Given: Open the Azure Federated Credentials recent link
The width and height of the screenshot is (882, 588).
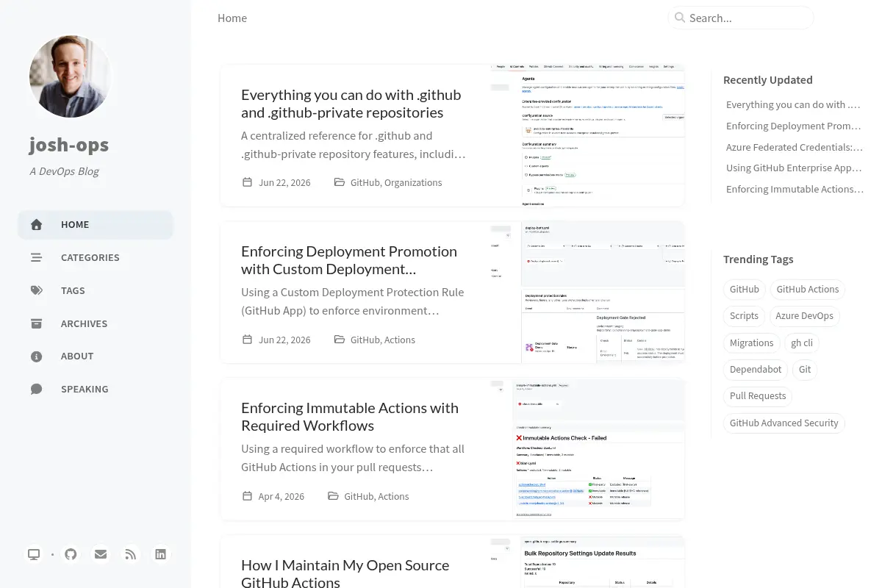Looking at the screenshot, I should point(795,147).
